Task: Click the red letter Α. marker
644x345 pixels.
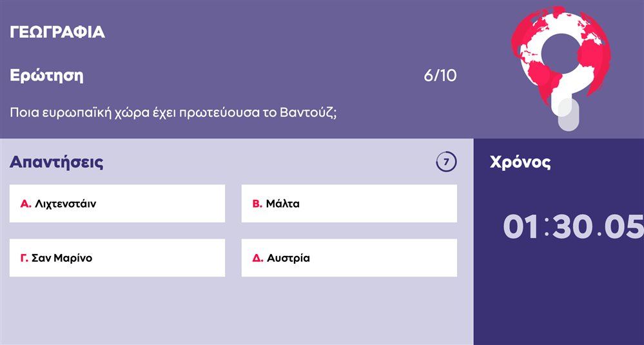Action: tap(26, 204)
